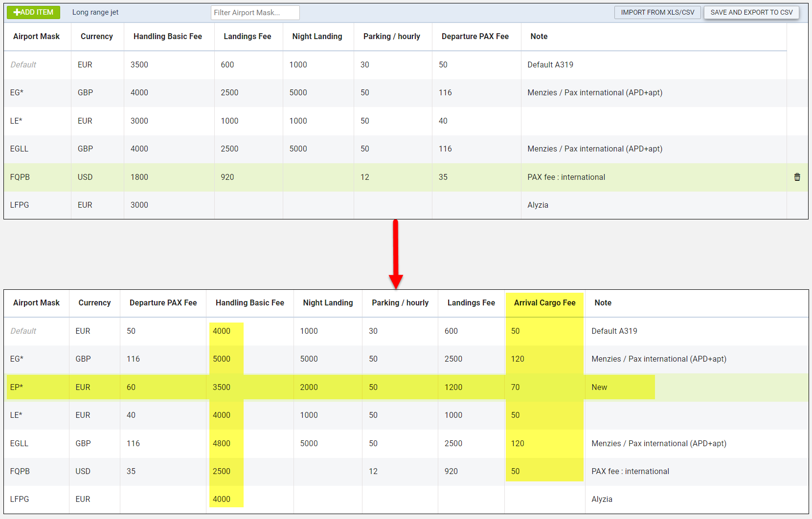The image size is (812, 519).
Task: Click Handling Basic Fee header in top table
Action: pyautogui.click(x=168, y=36)
